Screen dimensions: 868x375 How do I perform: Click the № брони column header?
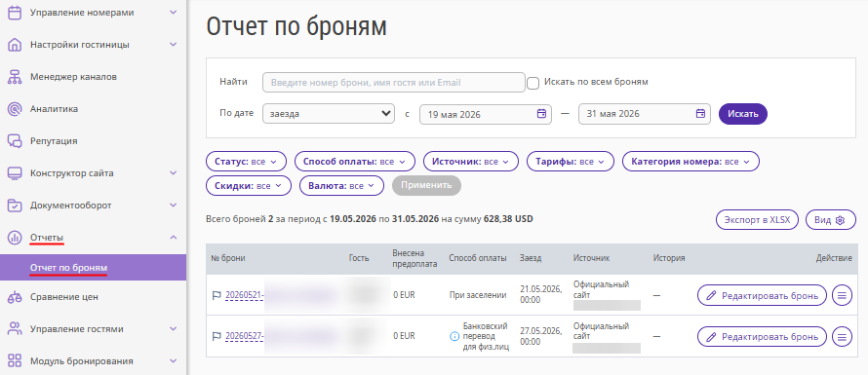(228, 258)
